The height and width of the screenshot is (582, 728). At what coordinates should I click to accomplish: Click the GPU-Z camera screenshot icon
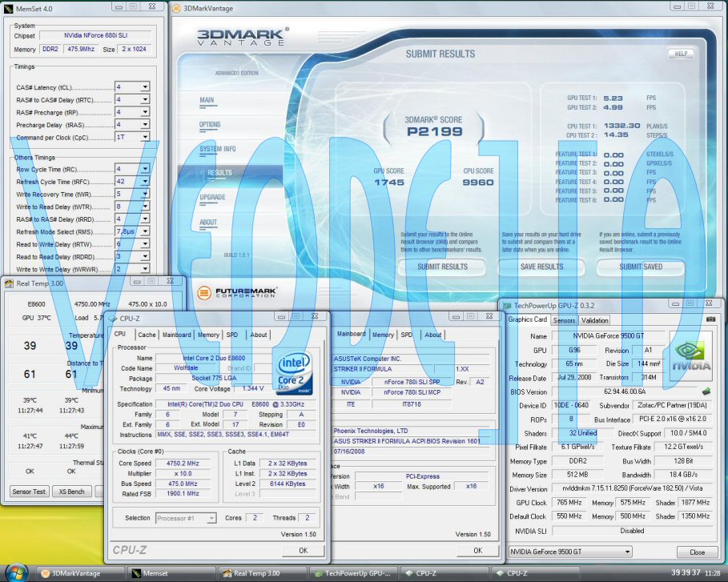[x=710, y=319]
